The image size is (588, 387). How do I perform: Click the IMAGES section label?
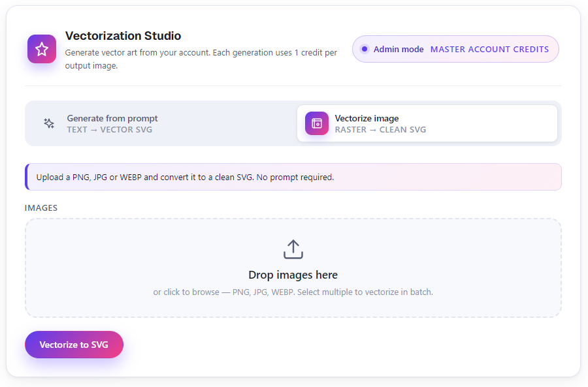(x=41, y=208)
